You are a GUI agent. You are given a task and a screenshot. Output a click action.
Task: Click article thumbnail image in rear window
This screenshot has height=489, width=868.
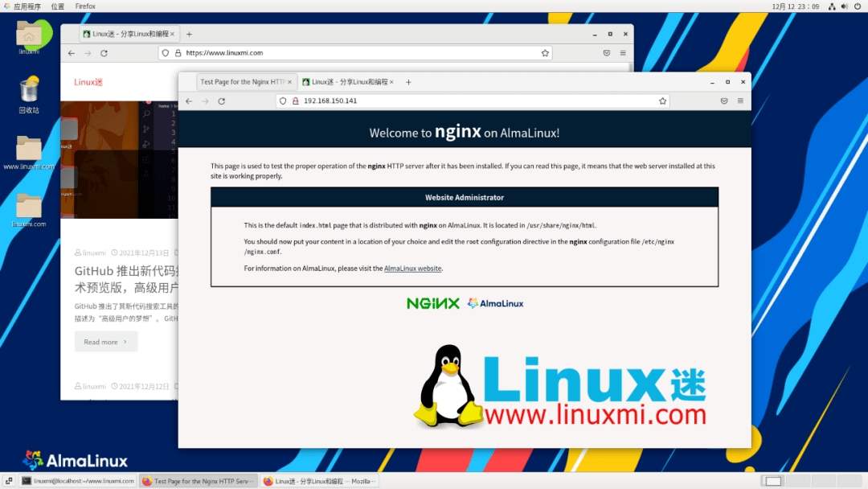(119, 159)
